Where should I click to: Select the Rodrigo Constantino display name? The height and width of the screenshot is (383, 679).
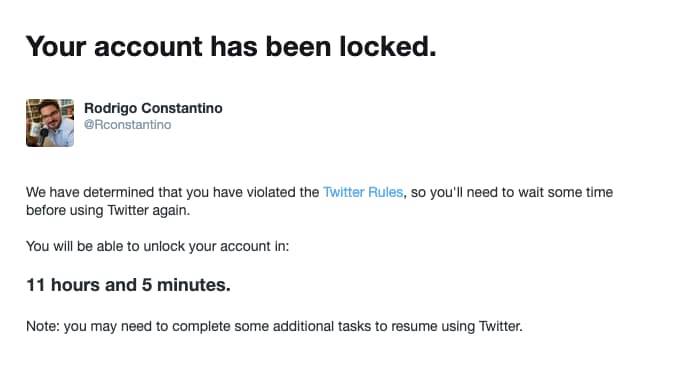click(153, 108)
